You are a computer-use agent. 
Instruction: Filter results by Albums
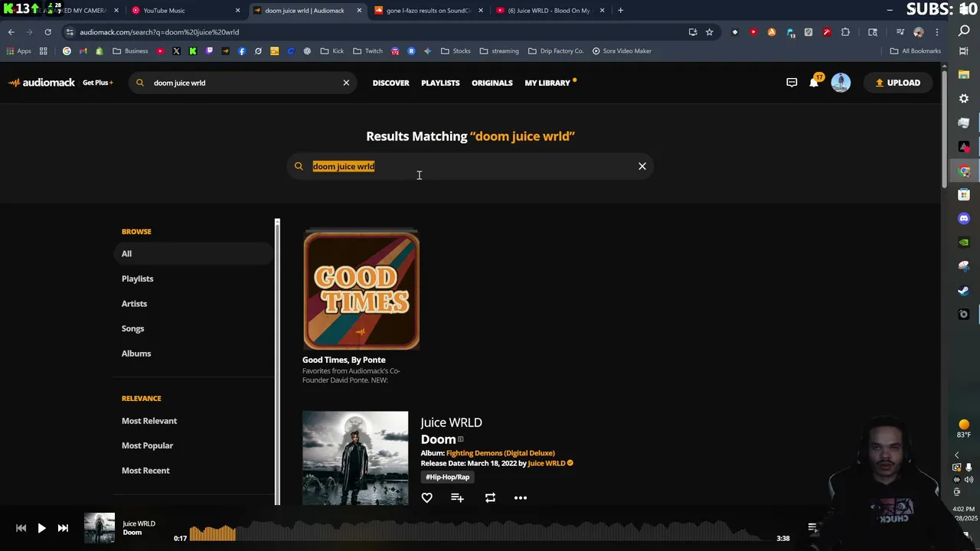point(136,354)
